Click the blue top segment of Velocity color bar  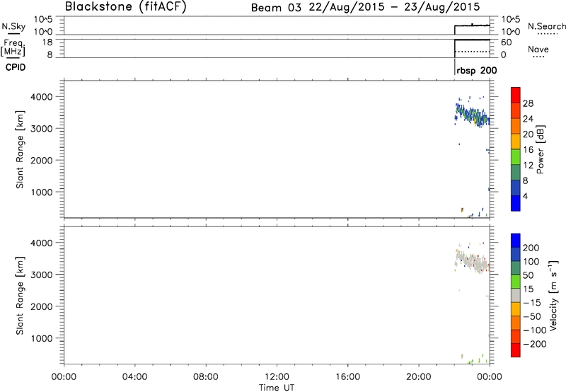click(x=516, y=241)
